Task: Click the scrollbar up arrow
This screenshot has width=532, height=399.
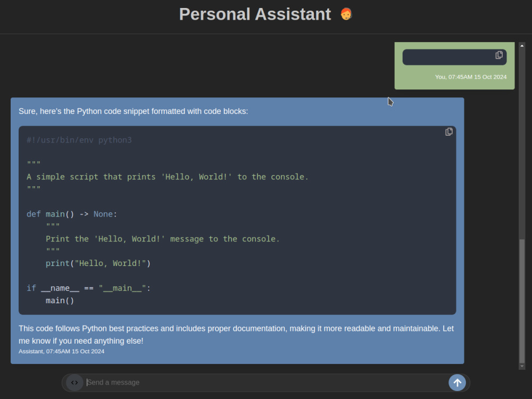Action: (522, 45)
